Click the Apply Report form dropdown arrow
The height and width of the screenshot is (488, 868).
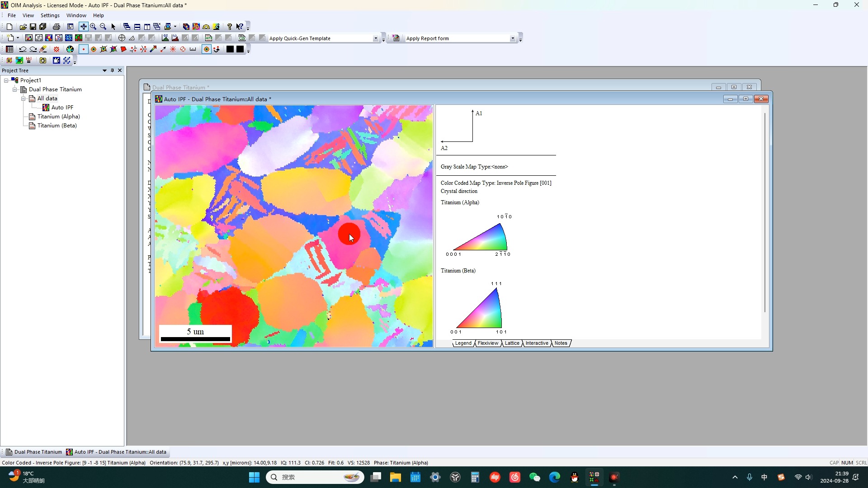click(x=513, y=38)
